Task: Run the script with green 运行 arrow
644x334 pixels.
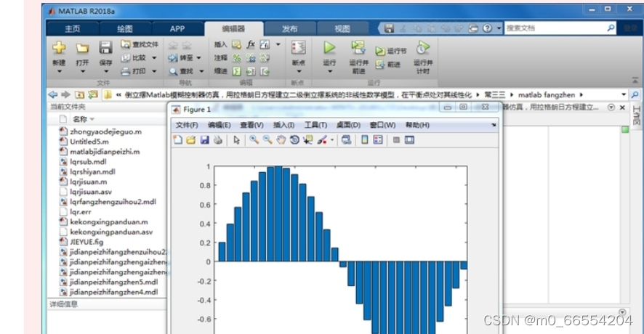Action: coord(329,48)
